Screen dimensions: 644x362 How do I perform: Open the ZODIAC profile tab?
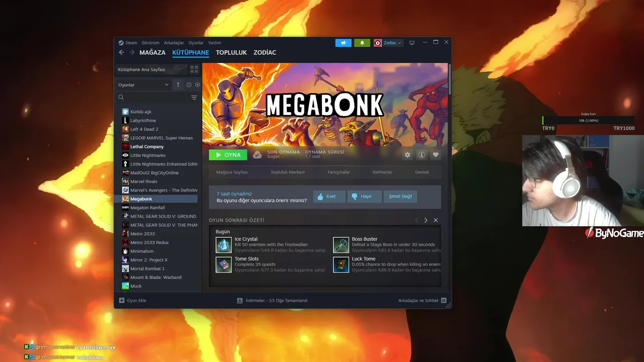tap(265, 52)
